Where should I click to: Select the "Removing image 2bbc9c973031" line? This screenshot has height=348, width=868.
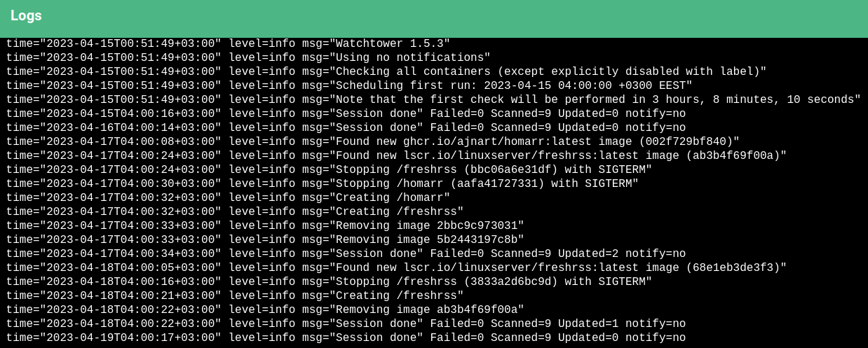265,225
